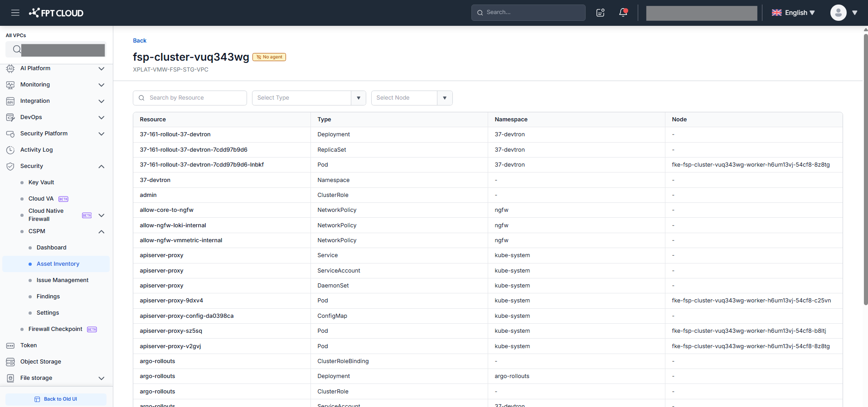Click the FPT Cloud logo
The width and height of the screenshot is (868, 407).
pos(56,13)
